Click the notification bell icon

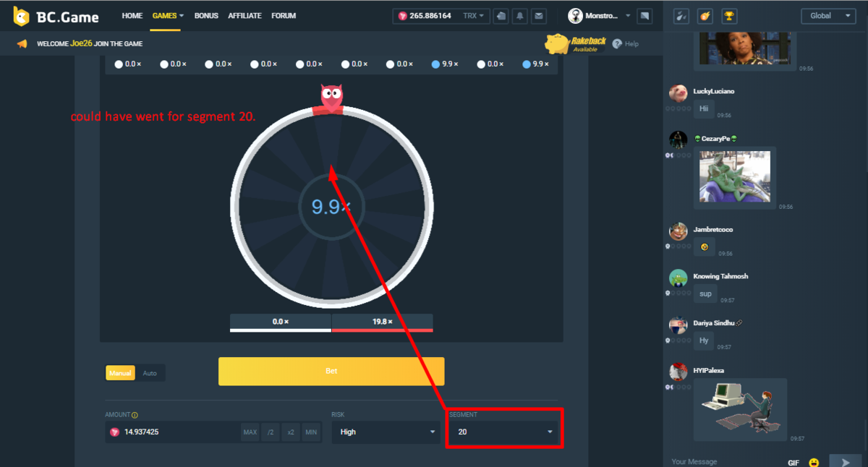coord(519,16)
